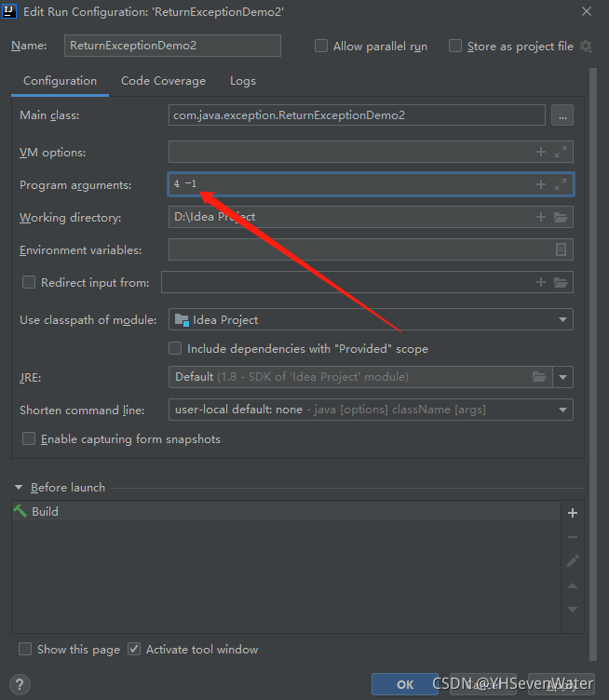This screenshot has width=609, height=700.
Task: Click the IntelliJ logo in the title bar
Action: coord(9,11)
